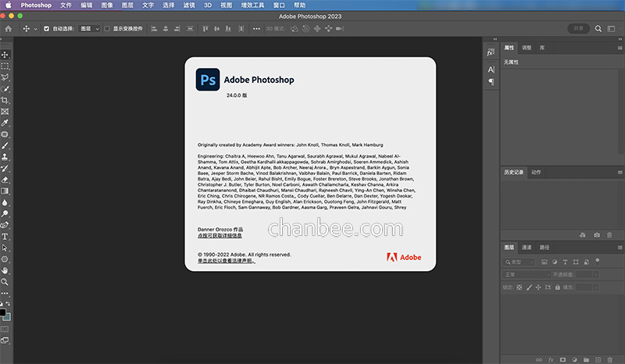Select the Dodge tool

[5, 214]
